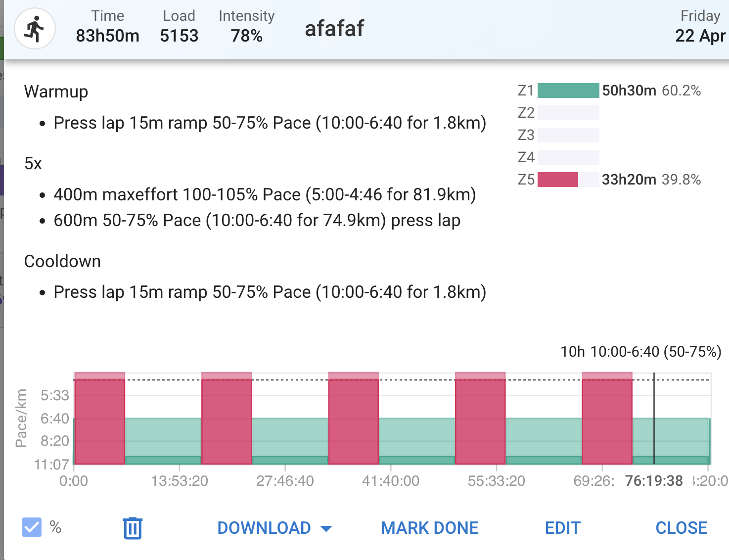
Task: Click the 600m 50-75% Pace step line
Action: pos(257,221)
